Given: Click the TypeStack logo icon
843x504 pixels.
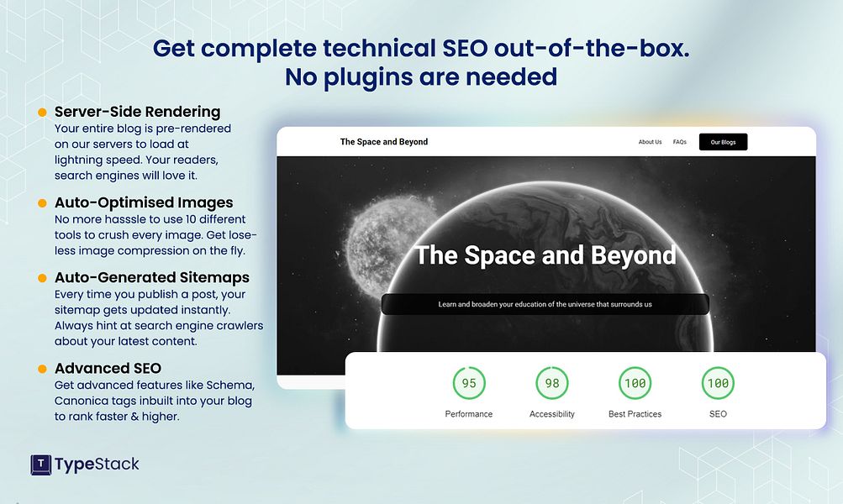Looking at the screenshot, I should click(x=41, y=465).
